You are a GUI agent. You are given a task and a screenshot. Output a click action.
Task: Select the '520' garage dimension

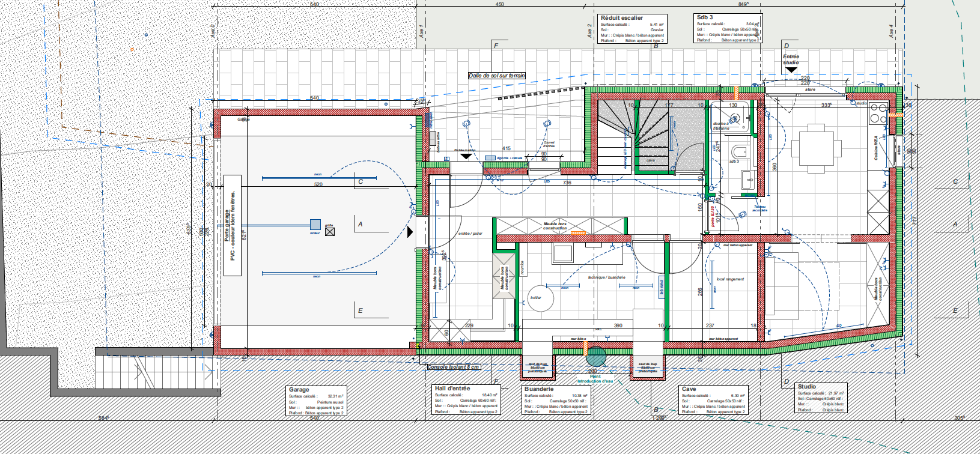coord(318,184)
